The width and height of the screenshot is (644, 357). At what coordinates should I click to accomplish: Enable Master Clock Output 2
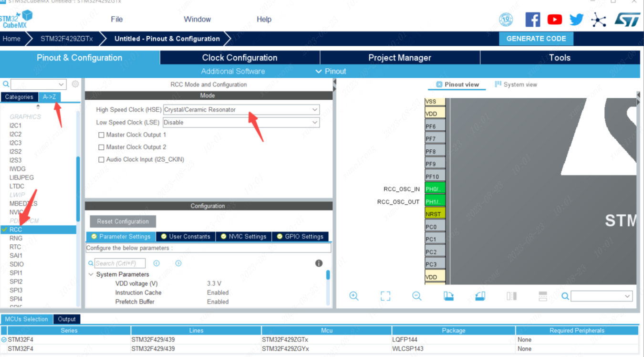tap(101, 147)
